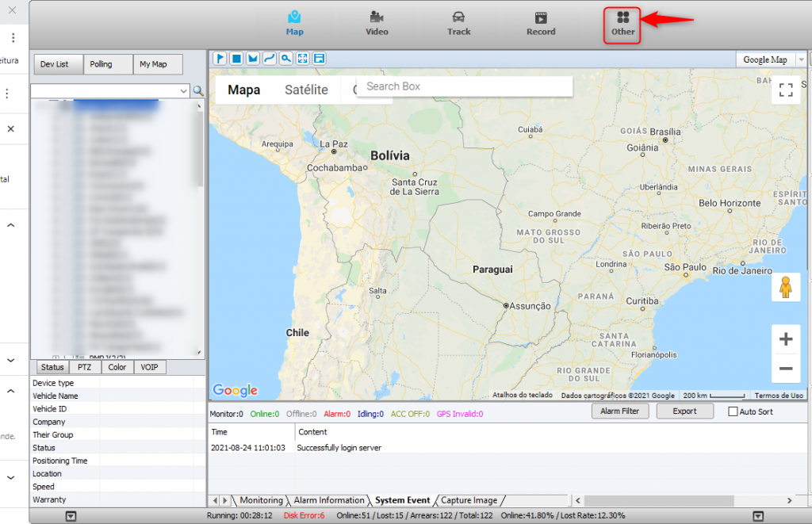Open the Track playback module
The height and width of the screenshot is (524, 812).
point(458,23)
